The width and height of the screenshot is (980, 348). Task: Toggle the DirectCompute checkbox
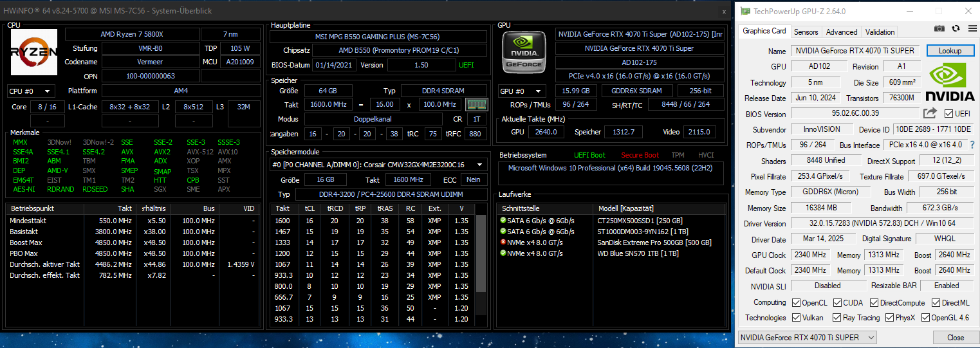pyautogui.click(x=875, y=302)
